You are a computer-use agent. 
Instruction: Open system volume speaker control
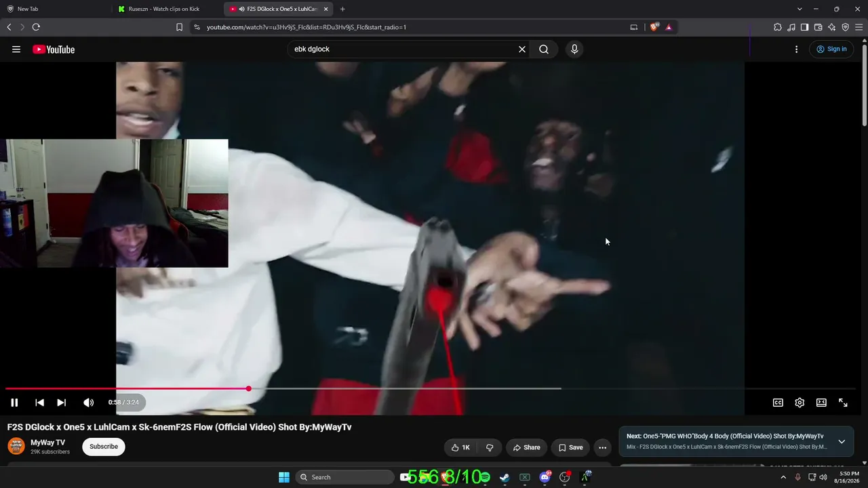click(x=823, y=477)
